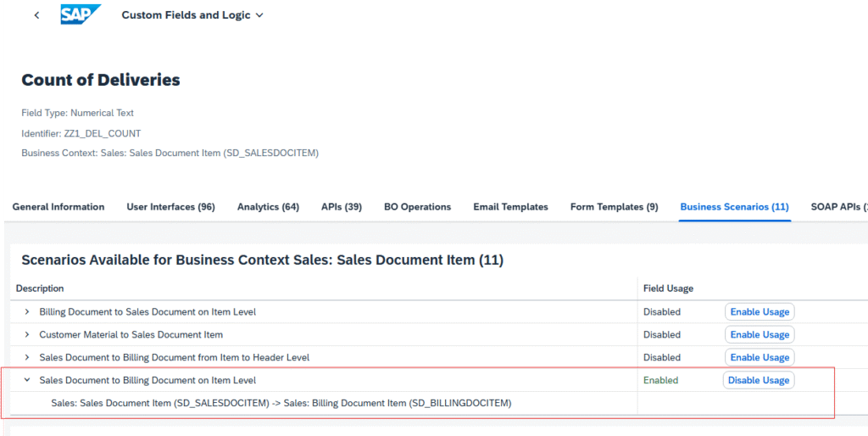Viewport: 868px width, 436px height.
Task: Click the Disable Usage button
Action: pyautogui.click(x=759, y=381)
